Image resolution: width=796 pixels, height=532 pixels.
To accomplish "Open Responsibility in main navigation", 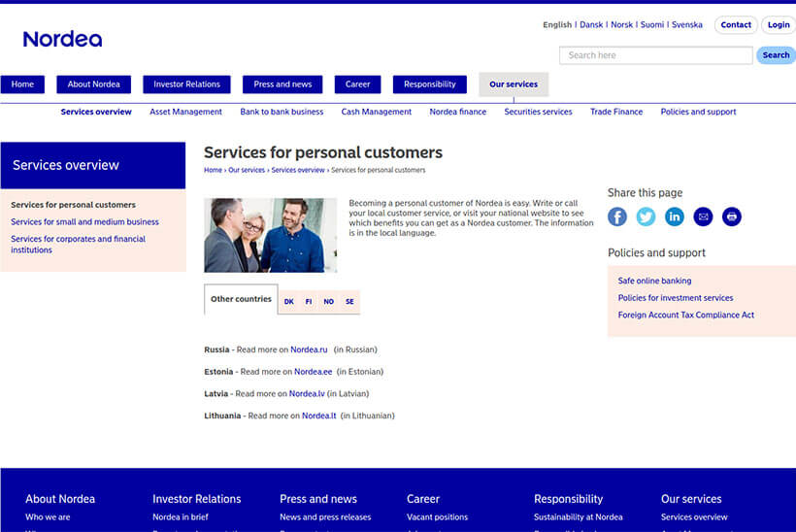I will click(x=430, y=84).
